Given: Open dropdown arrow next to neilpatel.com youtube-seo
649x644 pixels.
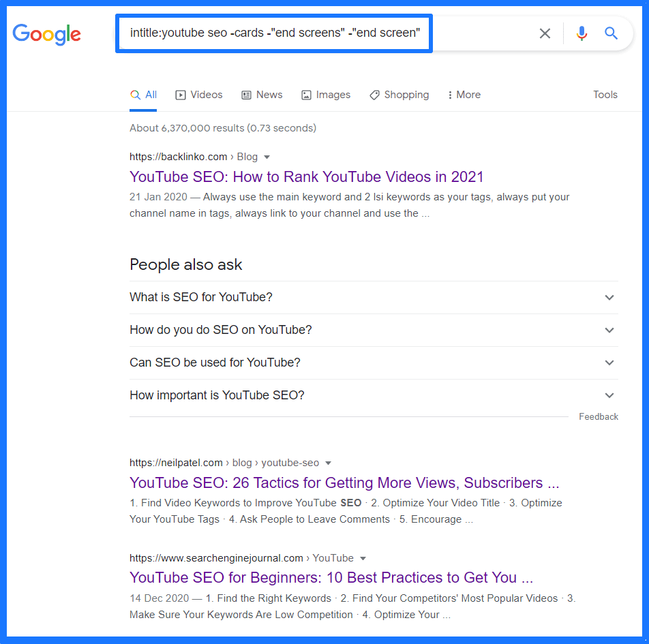Looking at the screenshot, I should pyautogui.click(x=328, y=463).
